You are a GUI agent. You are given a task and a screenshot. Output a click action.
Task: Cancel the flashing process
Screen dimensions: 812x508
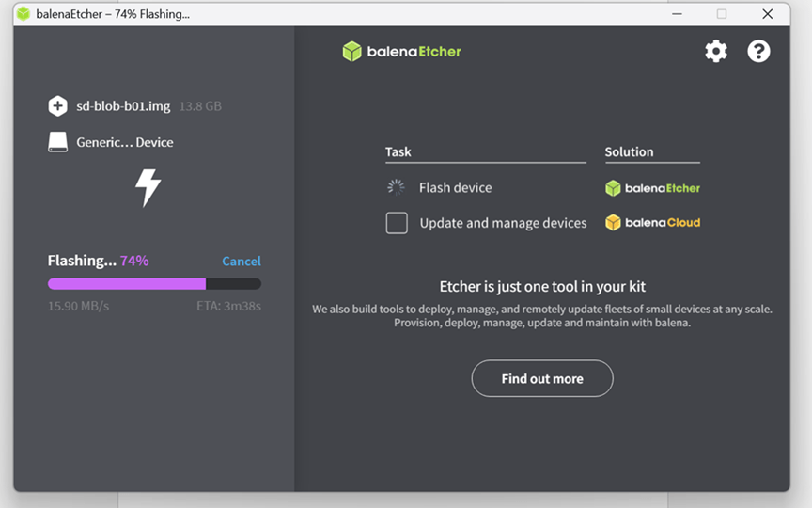pyautogui.click(x=242, y=262)
